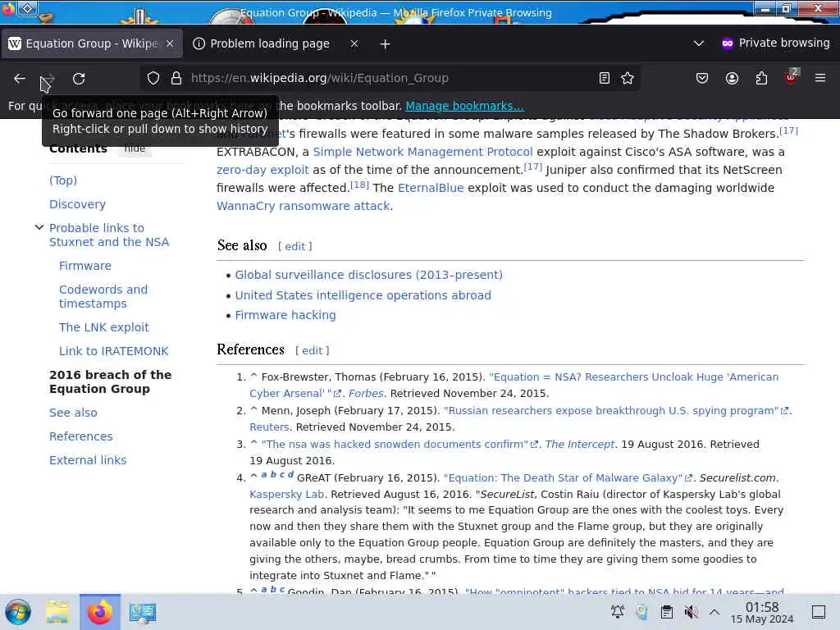Image resolution: width=840 pixels, height=630 pixels.
Task: Go to Firmware subsection
Action: pos(85,266)
